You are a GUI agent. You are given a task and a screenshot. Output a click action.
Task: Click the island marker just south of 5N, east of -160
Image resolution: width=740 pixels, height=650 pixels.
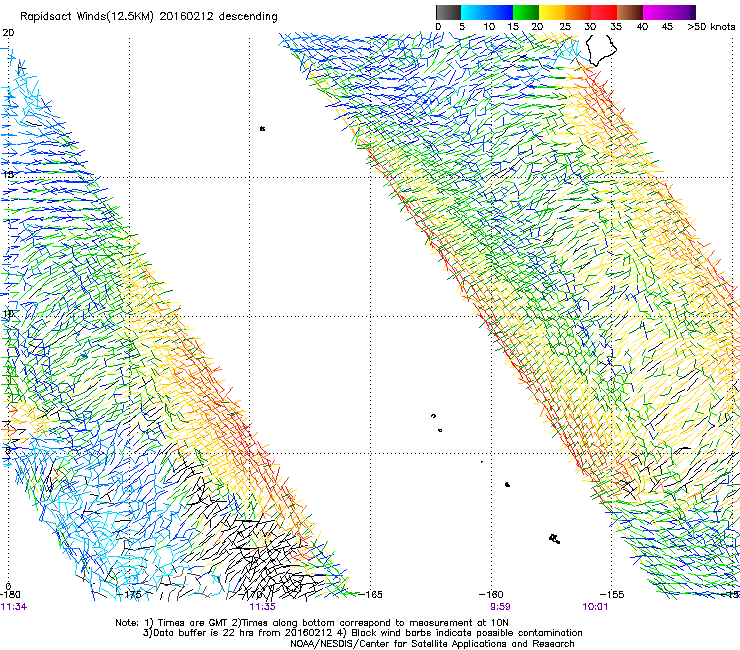(507, 484)
